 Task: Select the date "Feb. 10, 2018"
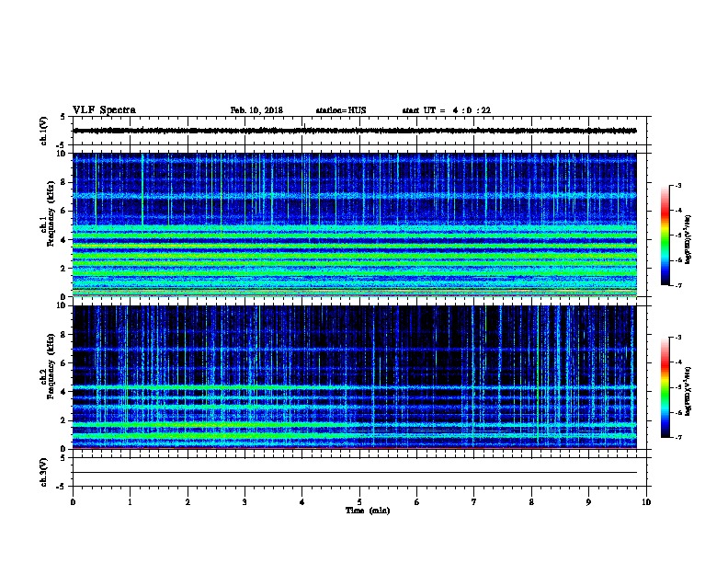(256, 110)
